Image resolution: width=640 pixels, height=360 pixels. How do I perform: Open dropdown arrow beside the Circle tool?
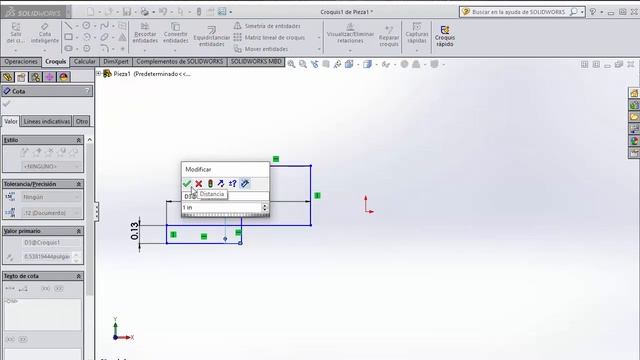[x=95, y=26]
